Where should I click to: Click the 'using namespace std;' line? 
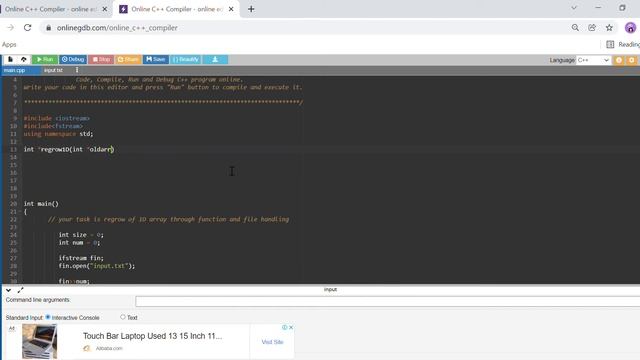click(x=58, y=134)
